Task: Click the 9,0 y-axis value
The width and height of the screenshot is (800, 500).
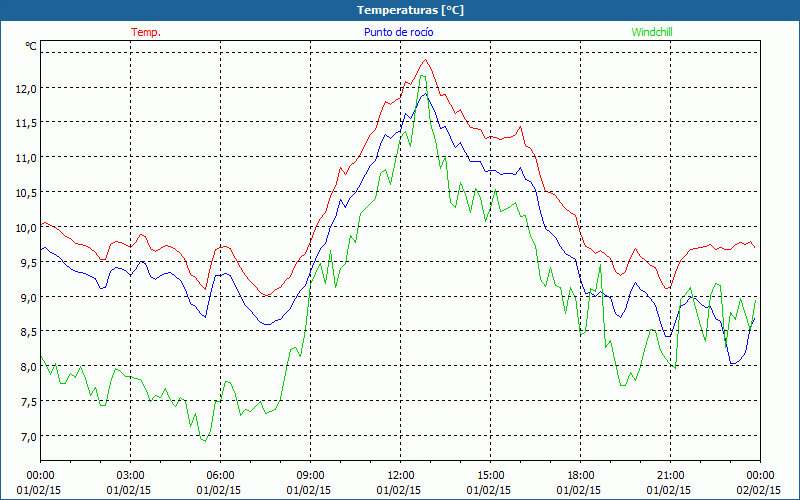Action: coord(29,297)
